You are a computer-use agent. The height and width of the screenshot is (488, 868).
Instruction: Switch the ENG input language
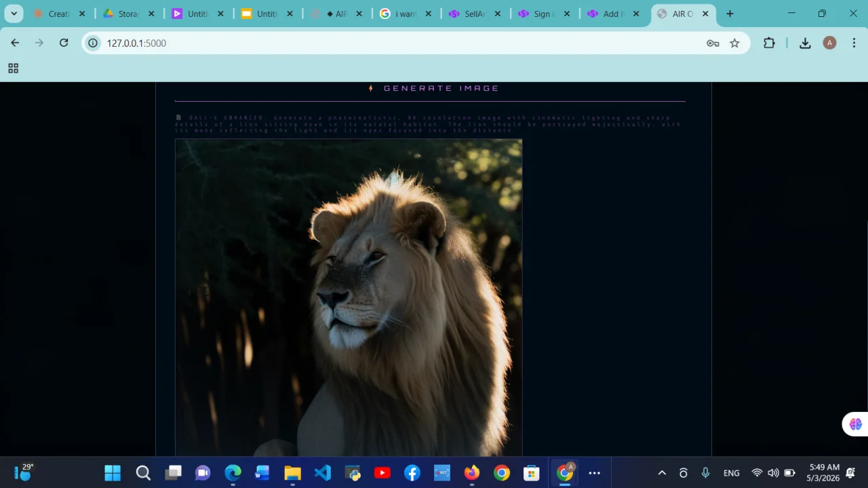[732, 473]
